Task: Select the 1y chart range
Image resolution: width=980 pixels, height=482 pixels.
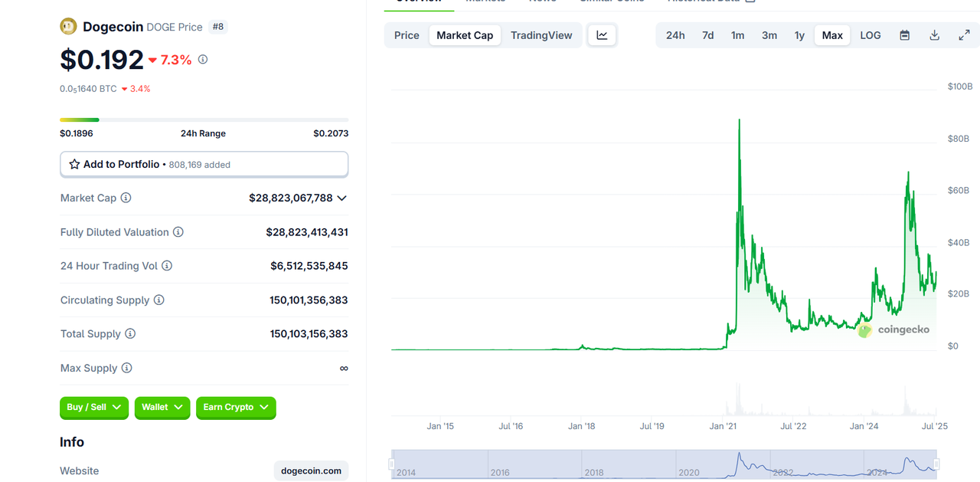Action: (799, 35)
